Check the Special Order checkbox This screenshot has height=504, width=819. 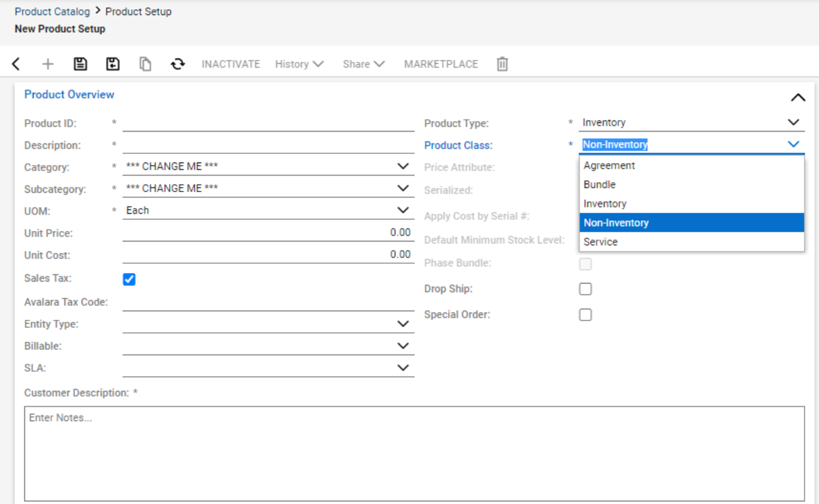click(x=585, y=315)
